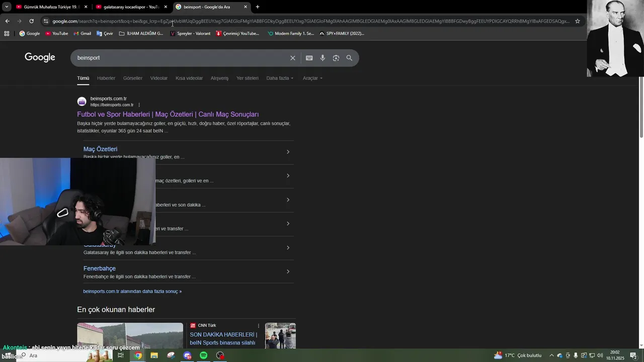The image size is (644, 362).
Task: Open the Google bookmark
Action: (x=30, y=34)
